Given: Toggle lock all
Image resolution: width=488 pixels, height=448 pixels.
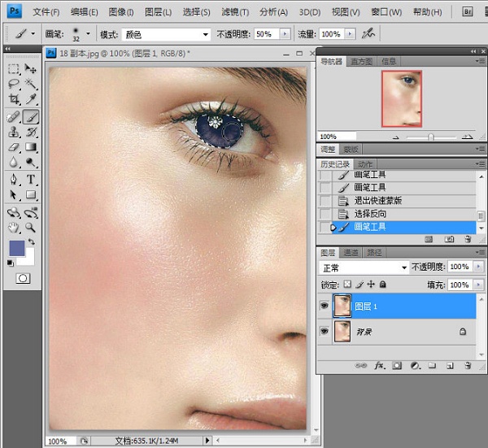Looking at the screenshot, I should (383, 284).
